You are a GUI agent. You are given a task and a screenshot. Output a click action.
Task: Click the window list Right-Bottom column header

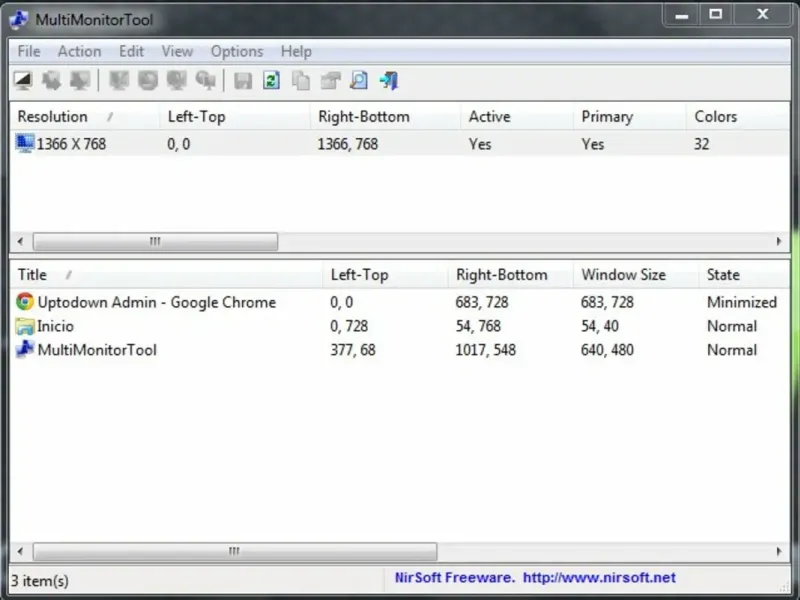tap(511, 275)
